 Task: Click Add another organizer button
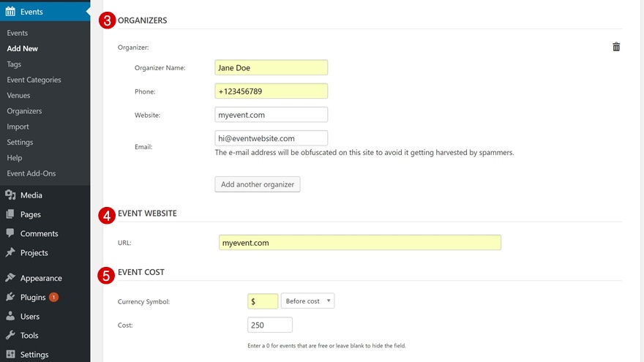tap(258, 184)
